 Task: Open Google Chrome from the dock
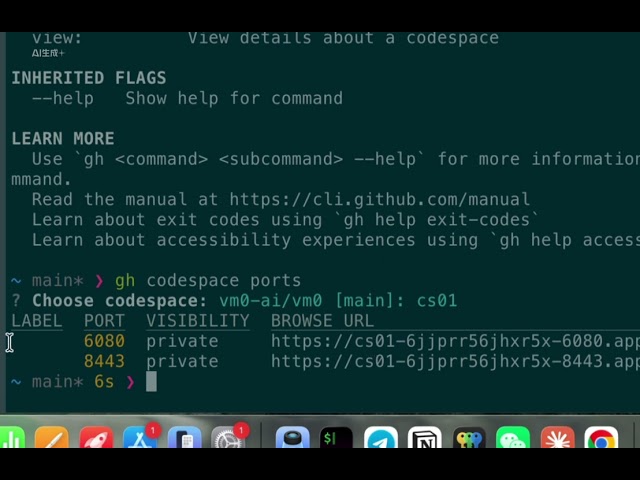point(601,437)
